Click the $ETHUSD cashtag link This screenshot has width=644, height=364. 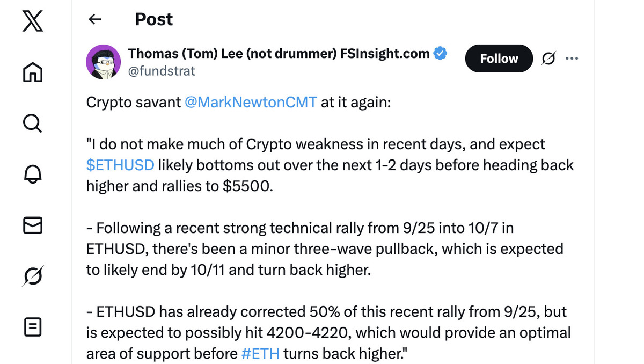120,165
